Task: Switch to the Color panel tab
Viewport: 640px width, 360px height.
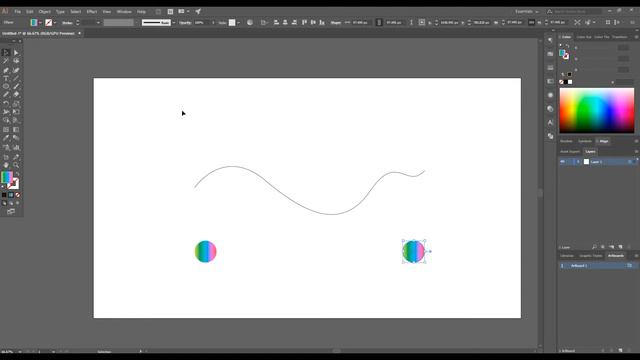Action: pyautogui.click(x=567, y=37)
